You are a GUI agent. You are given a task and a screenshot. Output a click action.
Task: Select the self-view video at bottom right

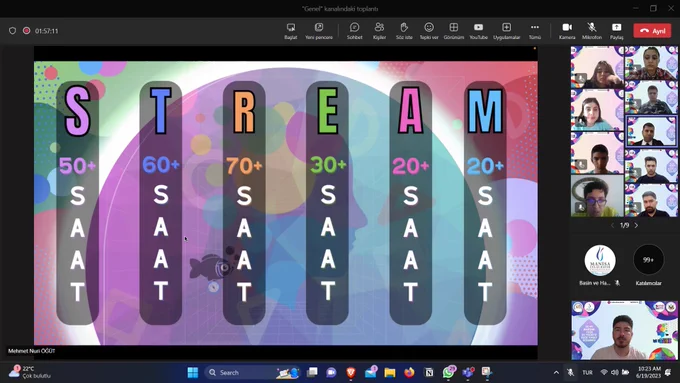click(x=624, y=331)
